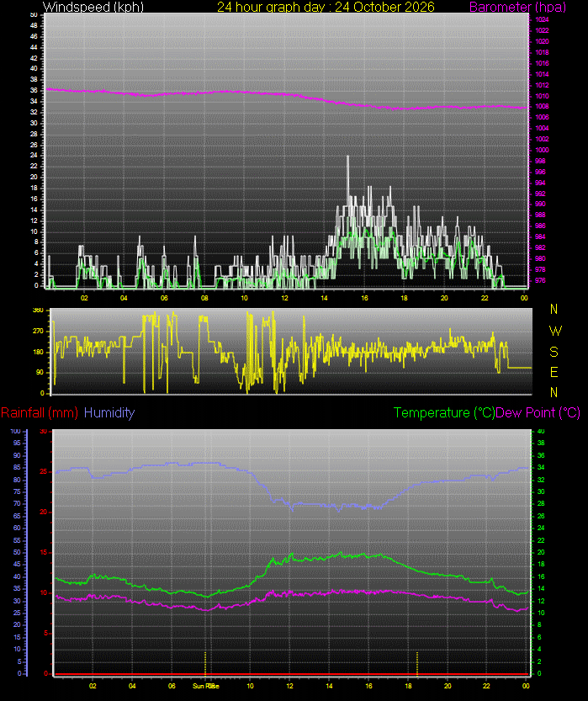Click the "976" barometer axis value

[540, 281]
